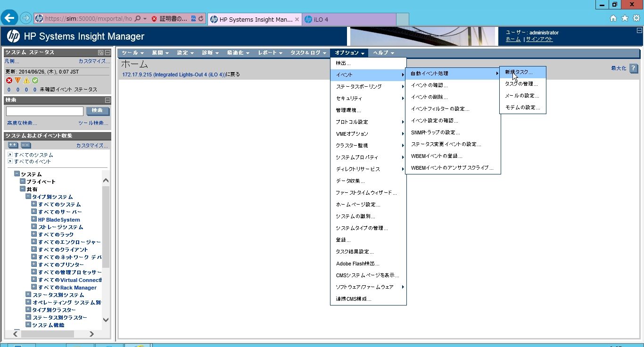The height and width of the screenshot is (347, 644).
Task: Collapse the System Status panel with minus icon
Action: click(x=107, y=52)
